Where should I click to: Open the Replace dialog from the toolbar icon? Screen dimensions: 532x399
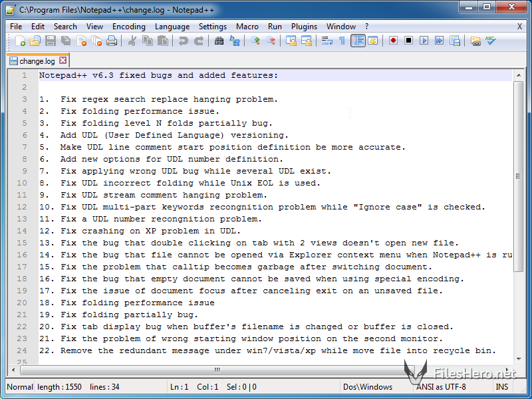coord(235,41)
